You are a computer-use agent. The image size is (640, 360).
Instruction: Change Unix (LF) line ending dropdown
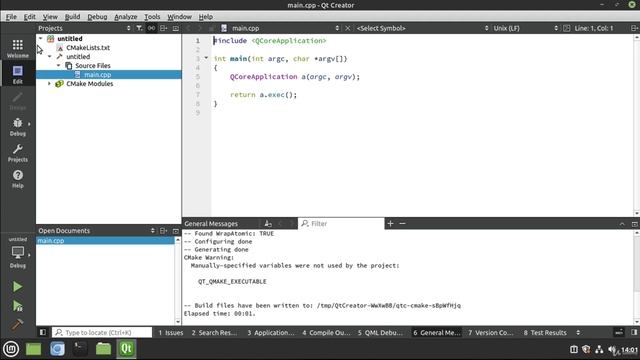525,28
